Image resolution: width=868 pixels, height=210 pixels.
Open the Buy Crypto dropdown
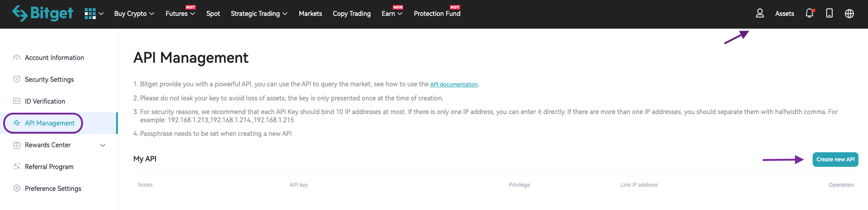click(134, 14)
